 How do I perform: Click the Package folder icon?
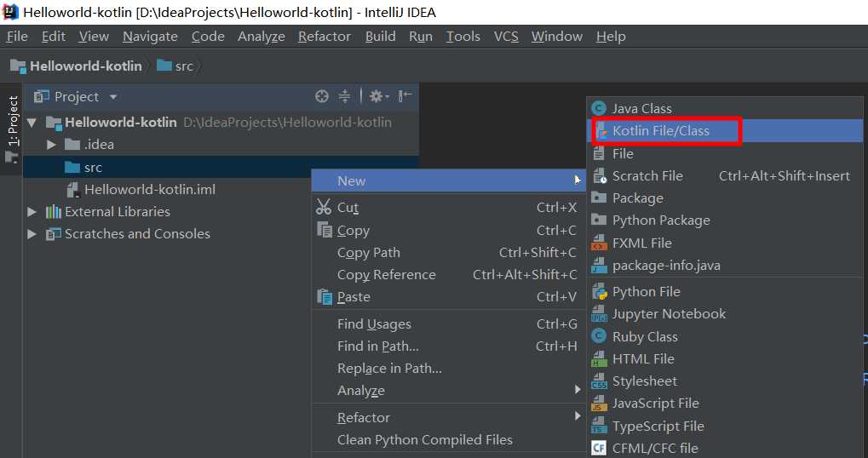pyautogui.click(x=599, y=198)
